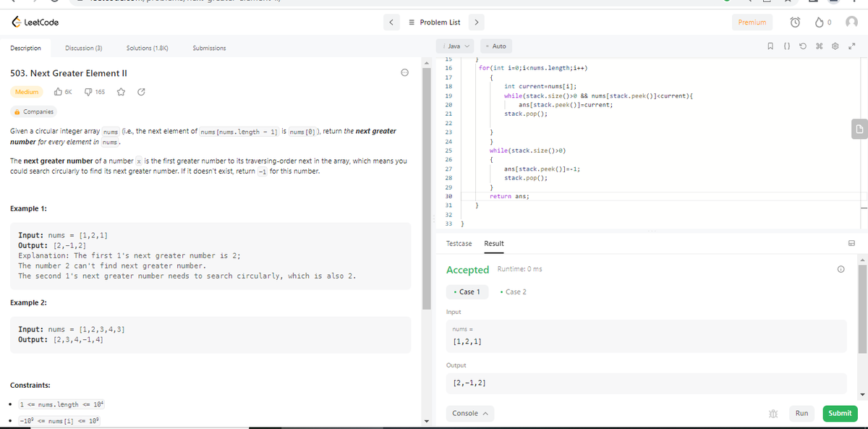Open the Java language dropdown
Viewport: 868px width, 429px height.
coord(456,45)
